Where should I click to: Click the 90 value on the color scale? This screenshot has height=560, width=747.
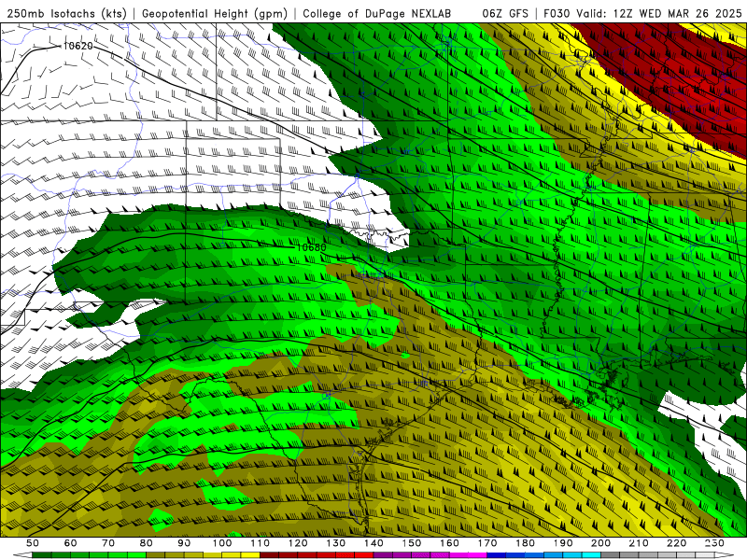(x=184, y=543)
